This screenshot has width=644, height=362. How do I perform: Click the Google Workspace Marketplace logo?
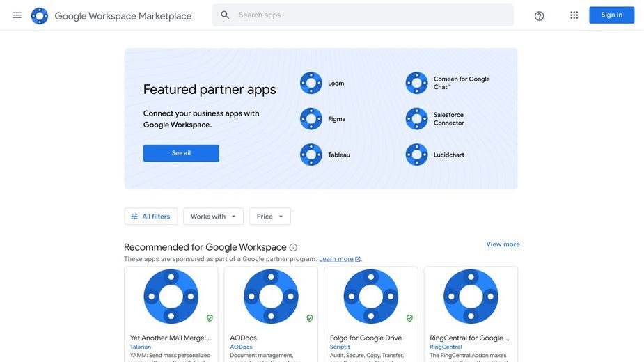pyautogui.click(x=40, y=15)
